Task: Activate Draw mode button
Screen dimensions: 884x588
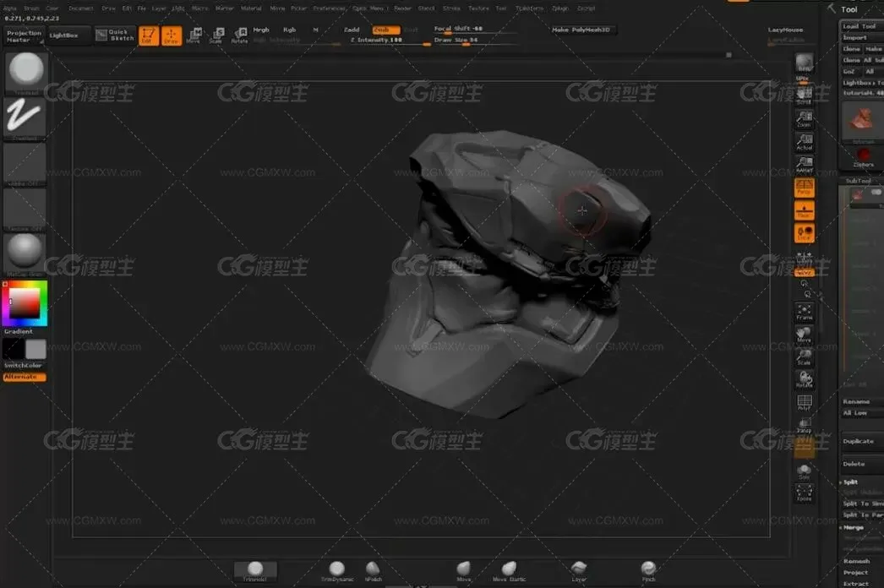Action: click(x=172, y=35)
